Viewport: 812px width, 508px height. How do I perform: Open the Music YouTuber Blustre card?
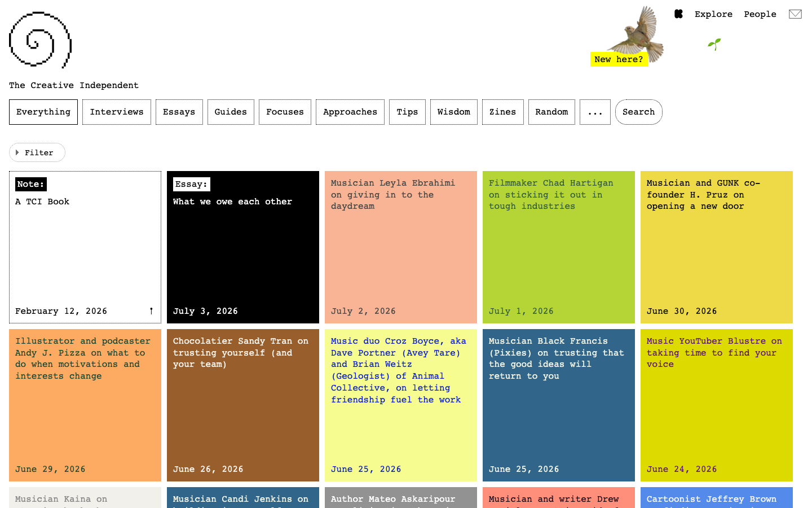(717, 405)
